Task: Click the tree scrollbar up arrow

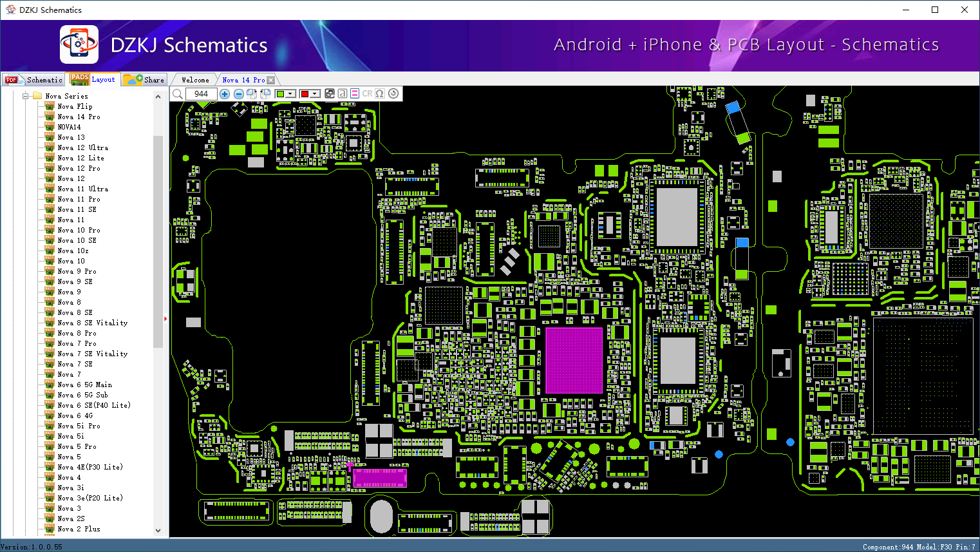Action: tap(158, 96)
